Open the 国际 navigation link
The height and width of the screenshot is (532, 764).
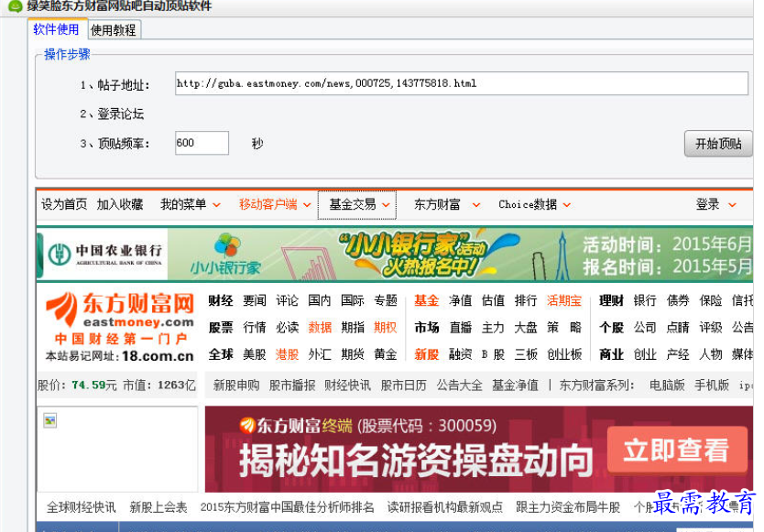(353, 300)
